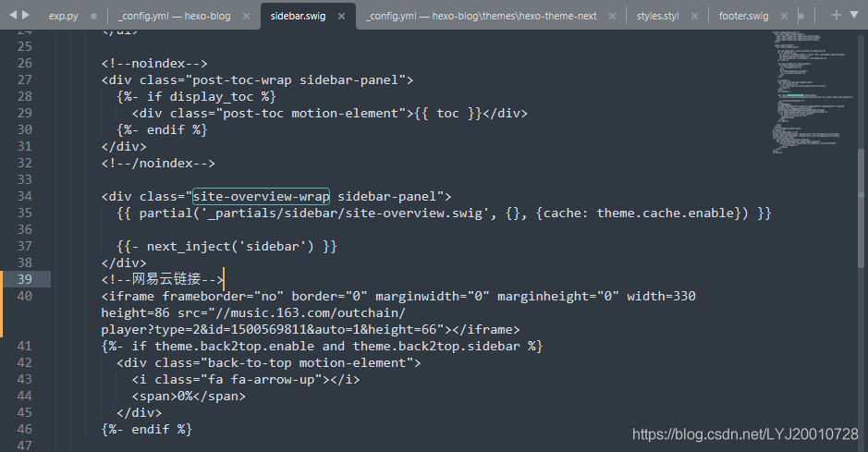Click the post-toc motion-element div line

coord(330,113)
